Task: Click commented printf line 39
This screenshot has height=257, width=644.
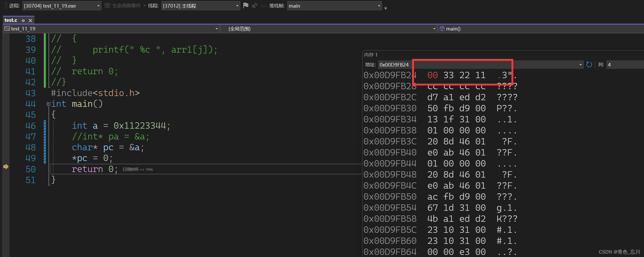Action: tap(134, 50)
